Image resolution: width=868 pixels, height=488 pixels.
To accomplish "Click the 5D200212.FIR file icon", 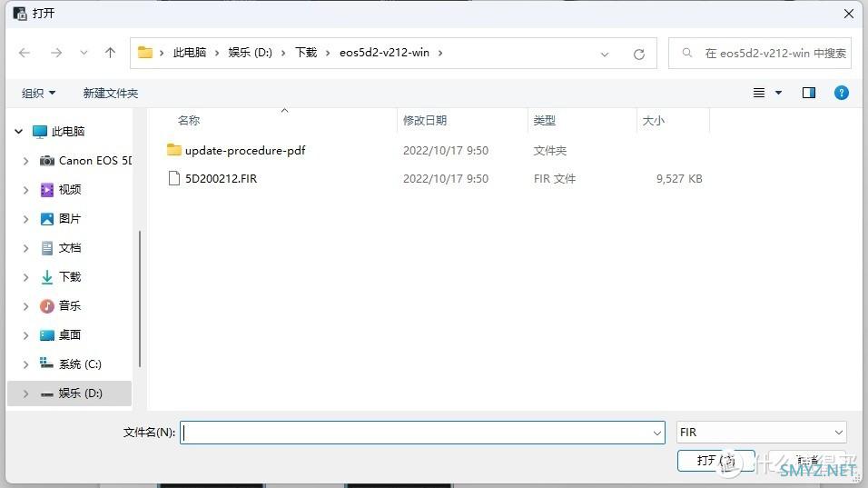I will pyautogui.click(x=173, y=178).
